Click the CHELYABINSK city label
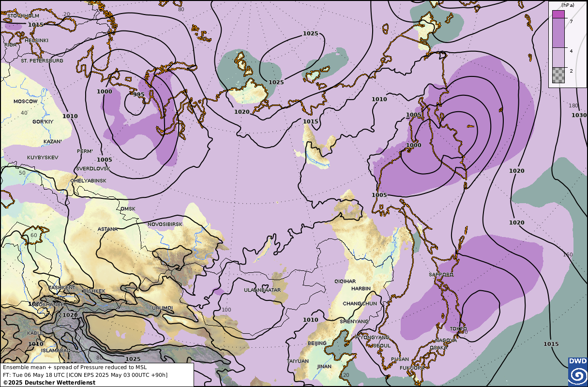588x387 pixels. [x=88, y=180]
